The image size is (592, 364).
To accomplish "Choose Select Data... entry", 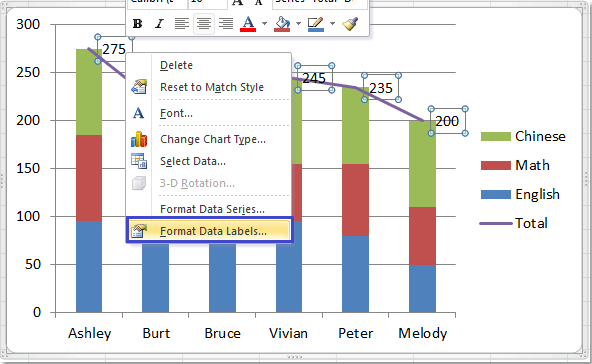I will pos(209,161).
